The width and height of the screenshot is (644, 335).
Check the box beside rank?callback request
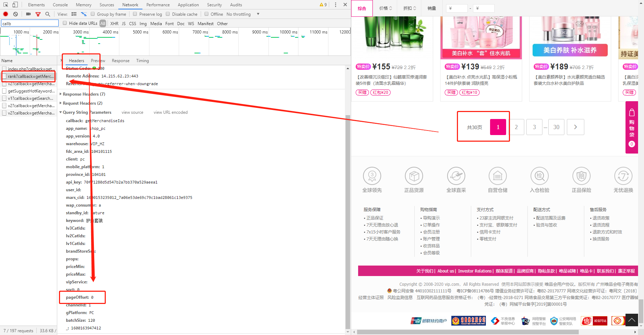point(4,76)
